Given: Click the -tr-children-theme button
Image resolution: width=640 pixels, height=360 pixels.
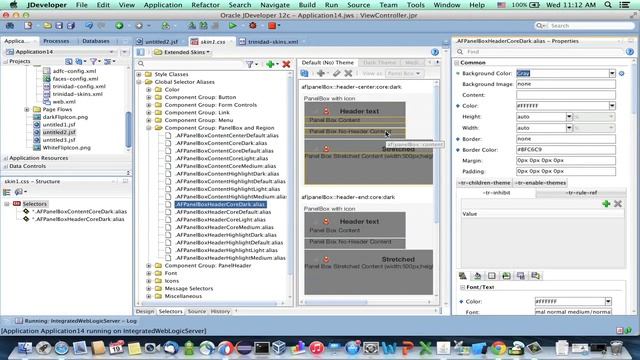Looking at the screenshot, I should coord(484,183).
